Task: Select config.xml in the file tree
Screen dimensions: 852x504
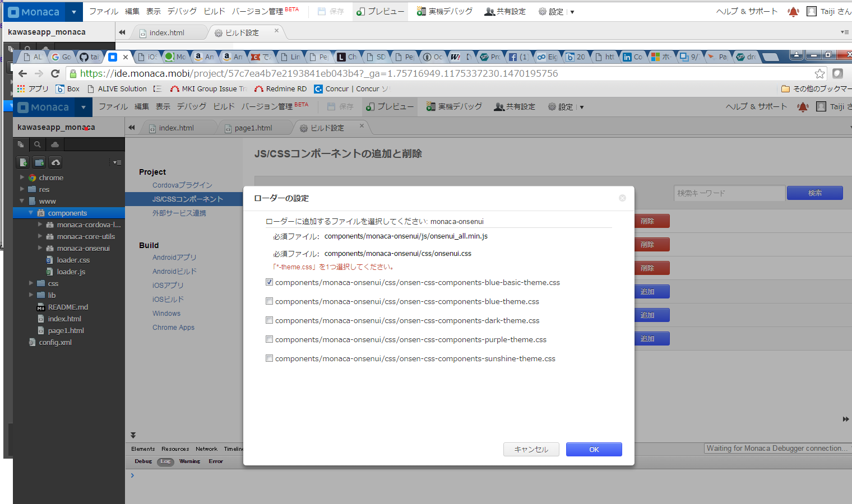Action: pos(55,342)
